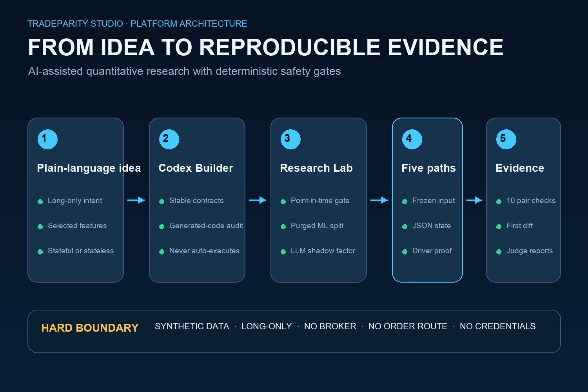Click the Evidence card title
Screen dimensions: 588x392
(520, 168)
